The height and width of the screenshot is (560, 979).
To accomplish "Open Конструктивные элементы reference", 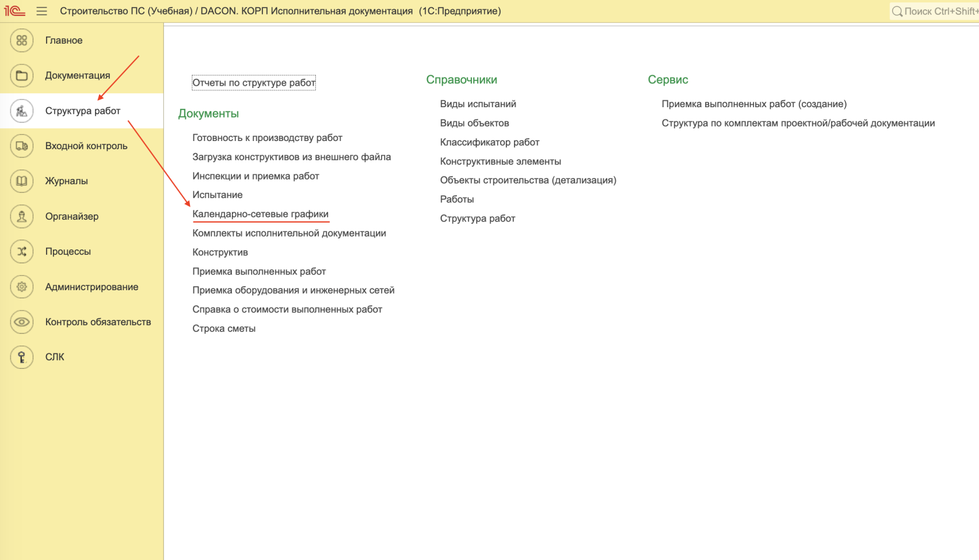I will click(x=501, y=161).
